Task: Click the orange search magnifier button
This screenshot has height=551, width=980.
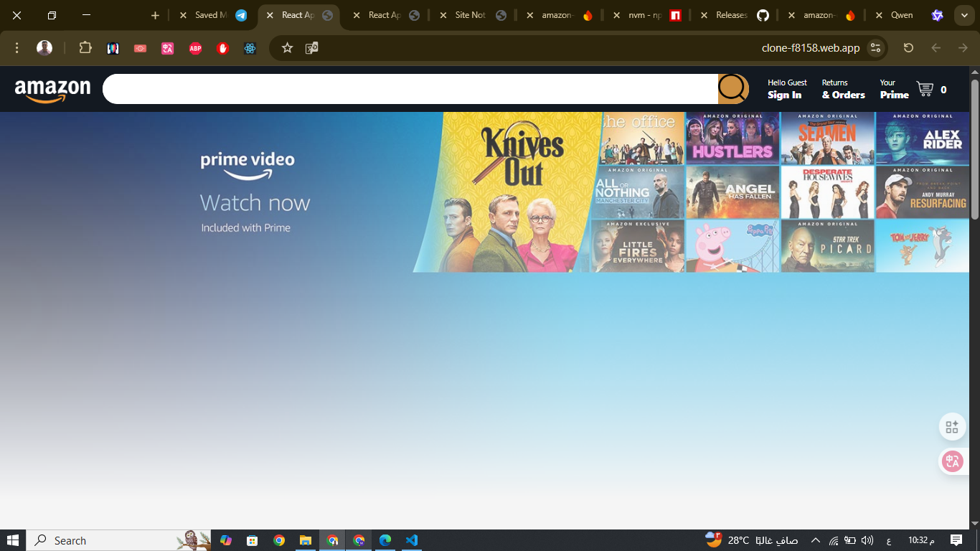Action: tap(733, 89)
